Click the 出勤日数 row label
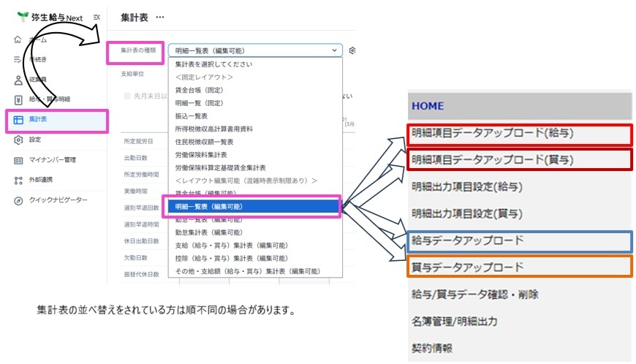The image size is (636, 364). [135, 158]
